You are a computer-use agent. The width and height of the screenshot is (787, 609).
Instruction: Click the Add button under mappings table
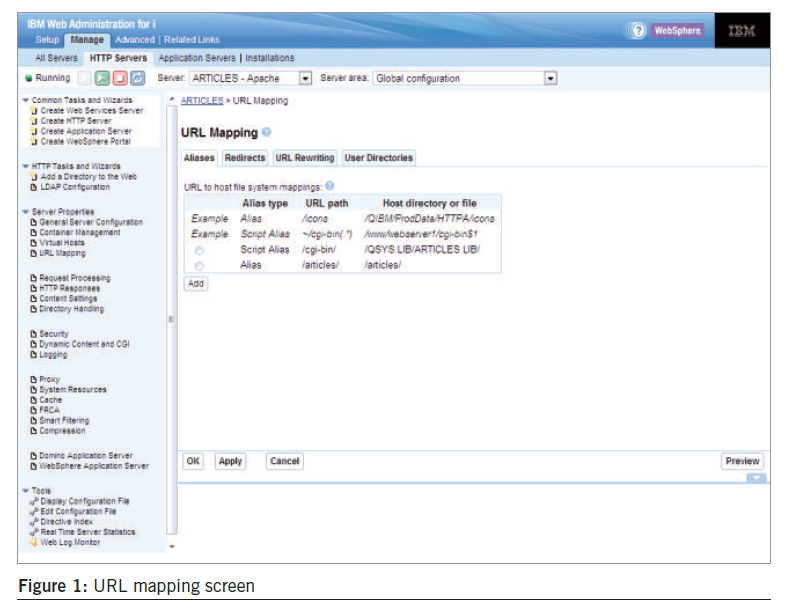click(x=196, y=284)
